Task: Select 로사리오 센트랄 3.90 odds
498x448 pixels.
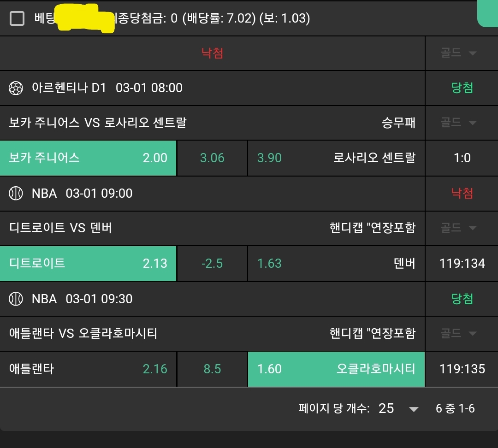Action: [336, 158]
